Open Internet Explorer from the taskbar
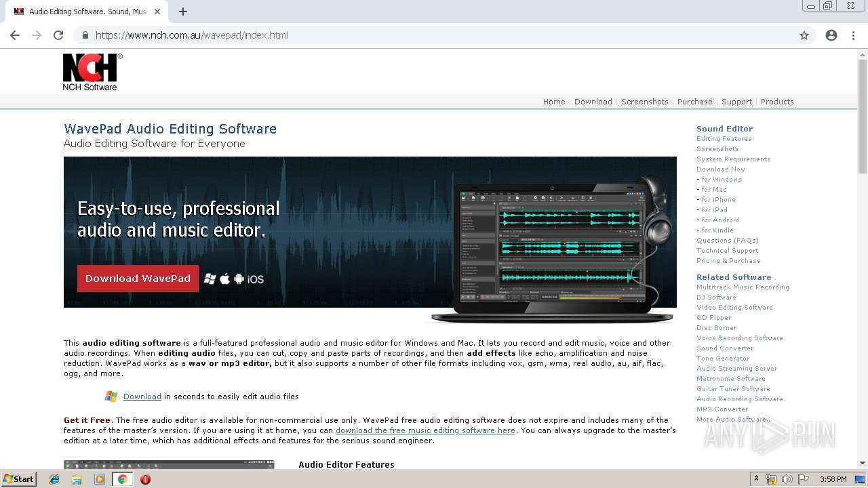Image resolution: width=868 pixels, height=488 pixels. (54, 479)
